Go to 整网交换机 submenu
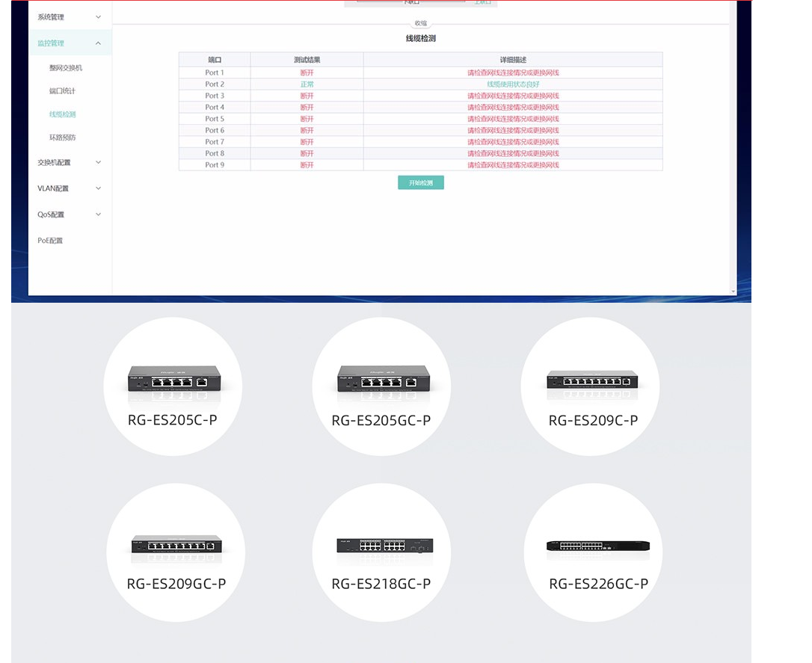812x663 pixels. 66,68
